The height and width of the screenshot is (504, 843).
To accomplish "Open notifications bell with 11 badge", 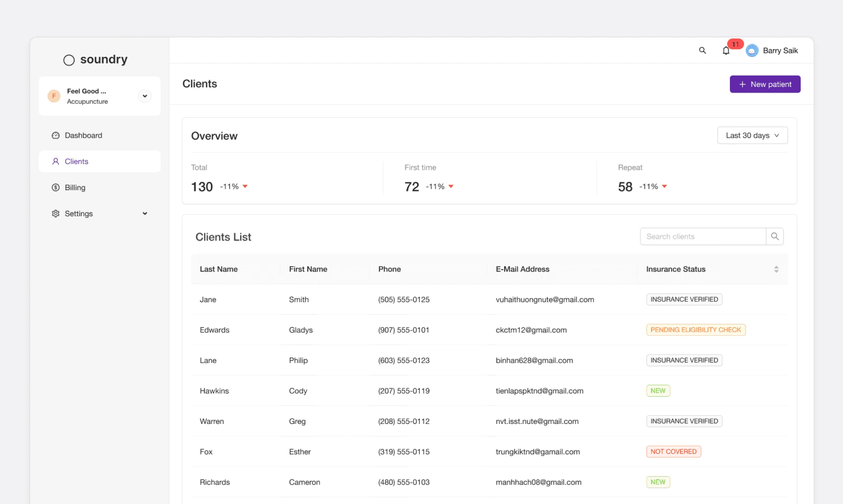I will [x=726, y=51].
